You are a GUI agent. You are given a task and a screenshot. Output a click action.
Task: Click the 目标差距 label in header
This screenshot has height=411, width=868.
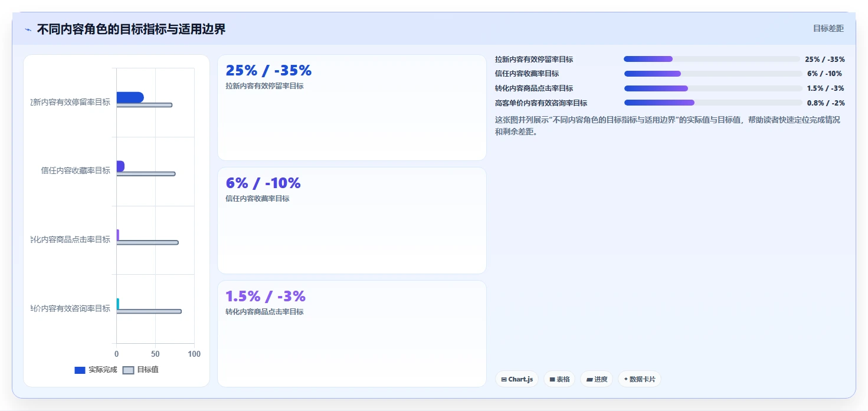click(828, 28)
